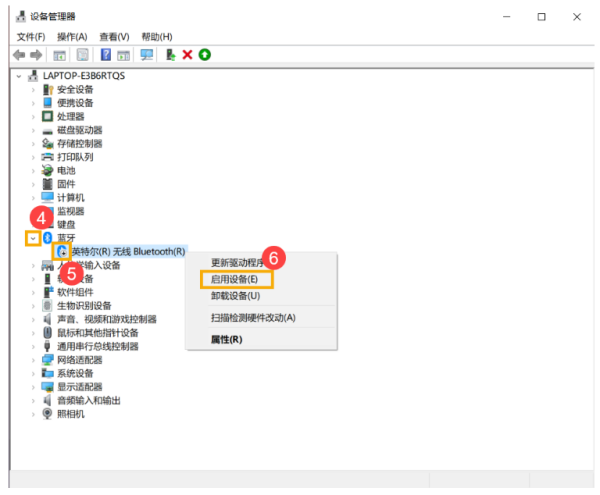Select 扫描检测硬件改动(A) from context menu
This screenshot has width=600, height=495.
pyautogui.click(x=252, y=317)
